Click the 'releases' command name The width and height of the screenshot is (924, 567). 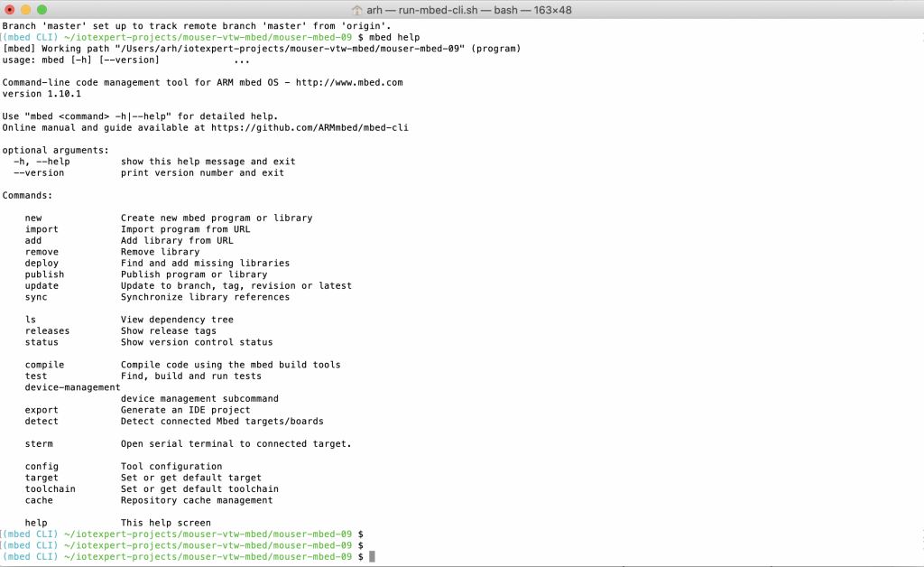click(47, 330)
